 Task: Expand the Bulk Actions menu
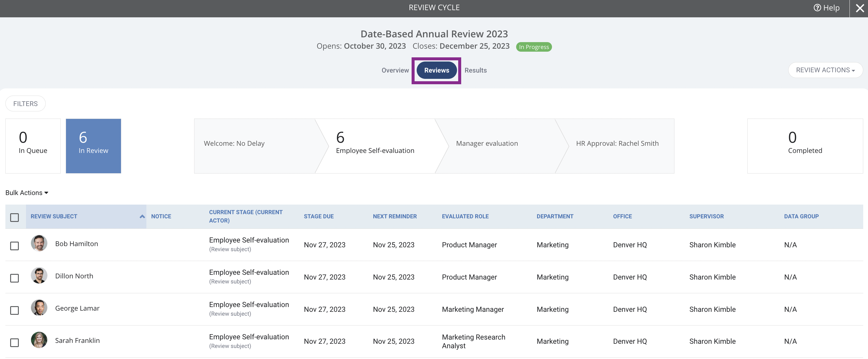(x=27, y=193)
